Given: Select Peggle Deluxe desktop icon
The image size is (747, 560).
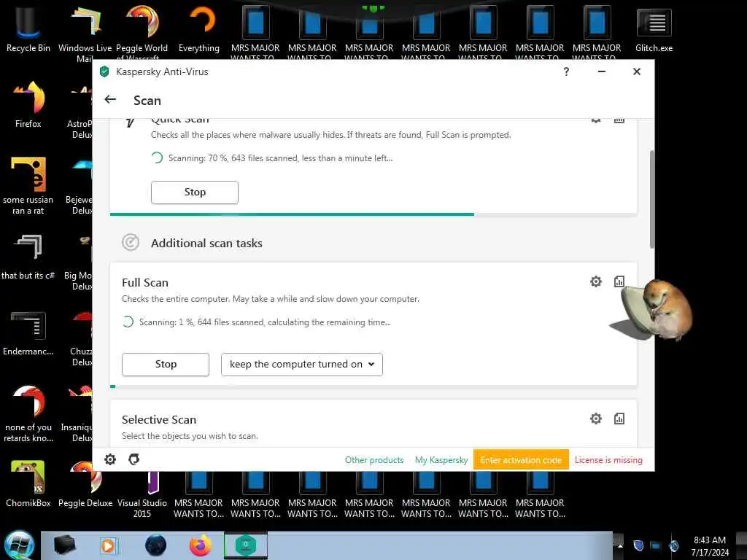Looking at the screenshot, I should coord(85,484).
